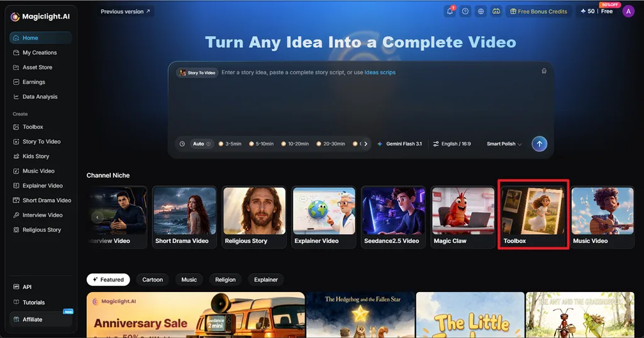Select Interview Video in sidebar
Viewport: 644px width, 338px height.
(41, 215)
